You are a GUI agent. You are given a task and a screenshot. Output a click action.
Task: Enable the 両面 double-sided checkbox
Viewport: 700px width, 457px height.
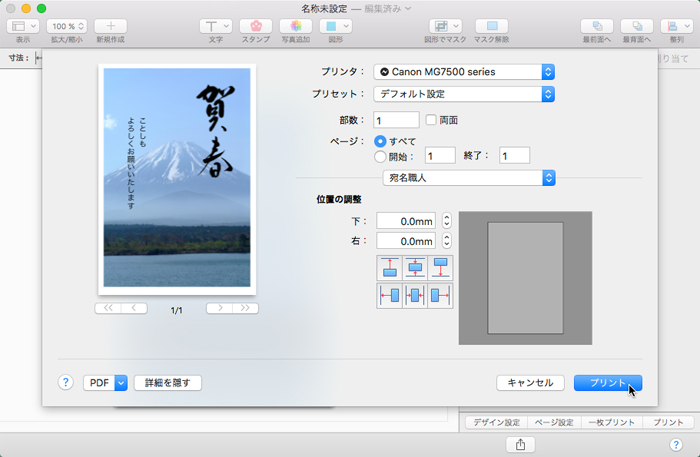(431, 120)
